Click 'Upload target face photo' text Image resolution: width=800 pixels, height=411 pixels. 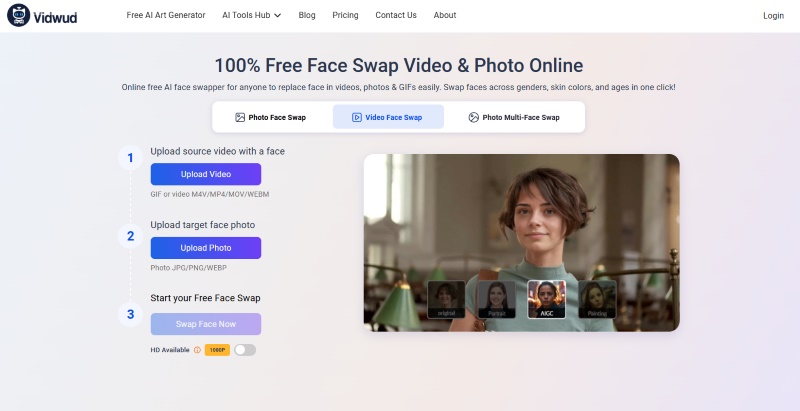(203, 225)
